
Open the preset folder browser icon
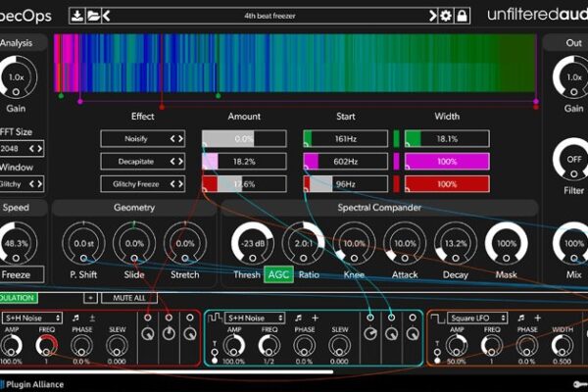click(x=92, y=16)
